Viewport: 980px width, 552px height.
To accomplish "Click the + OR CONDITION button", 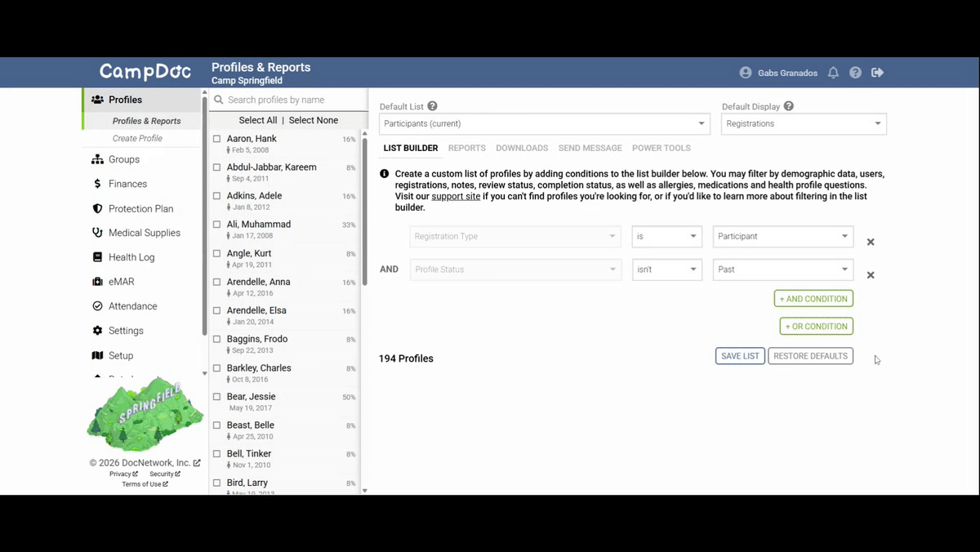I will pyautogui.click(x=817, y=327).
